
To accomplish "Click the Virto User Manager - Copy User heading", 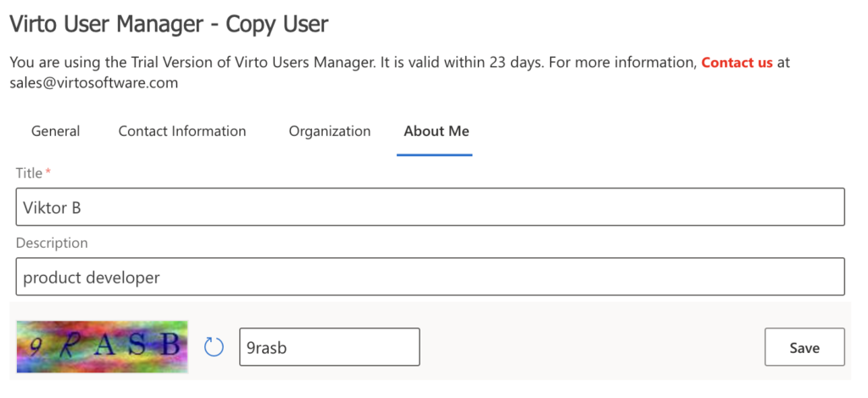I will point(169,25).
